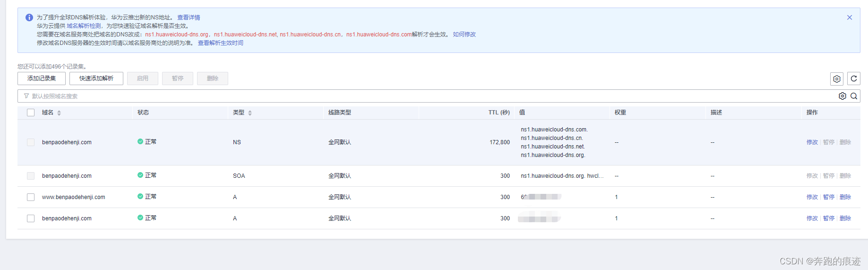Click 删除 for the SOA record
The height and width of the screenshot is (270, 868).
(x=845, y=176)
